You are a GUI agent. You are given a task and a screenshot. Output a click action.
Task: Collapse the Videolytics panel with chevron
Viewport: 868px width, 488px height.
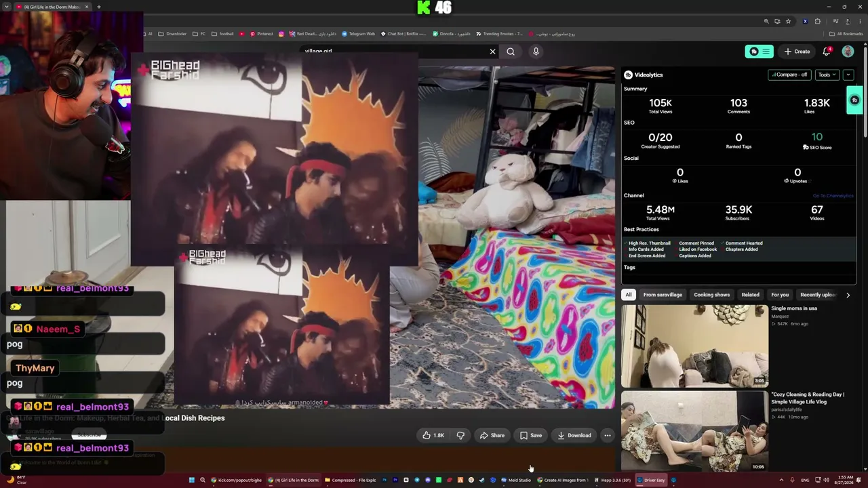[x=848, y=75]
